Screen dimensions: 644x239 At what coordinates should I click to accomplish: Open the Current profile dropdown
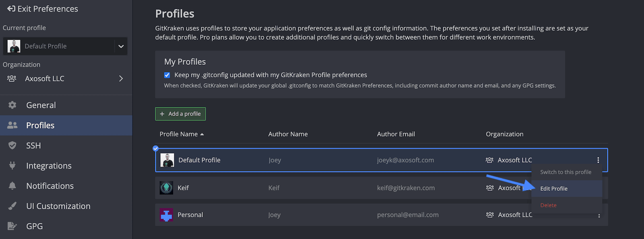coord(121,46)
